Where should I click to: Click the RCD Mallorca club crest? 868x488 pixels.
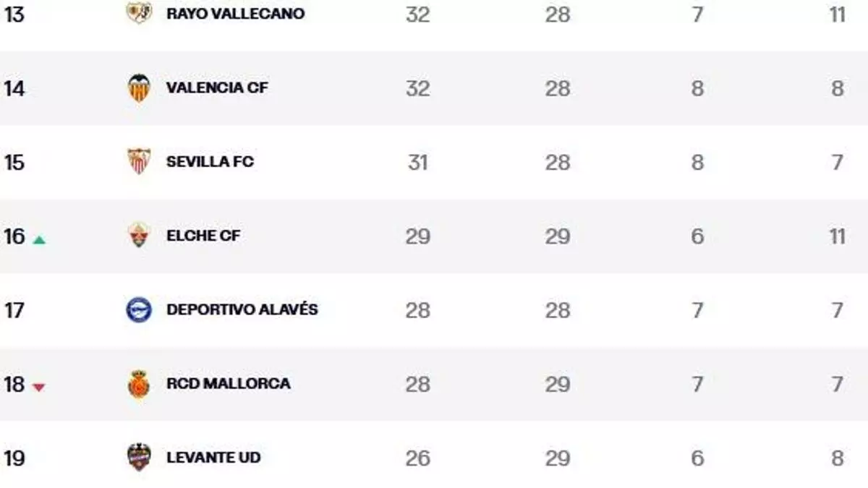139,384
